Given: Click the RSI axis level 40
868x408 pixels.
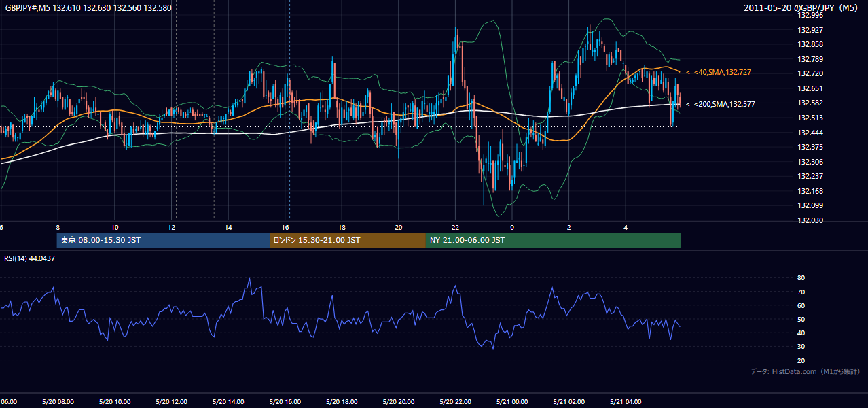Looking at the screenshot, I should point(801,333).
